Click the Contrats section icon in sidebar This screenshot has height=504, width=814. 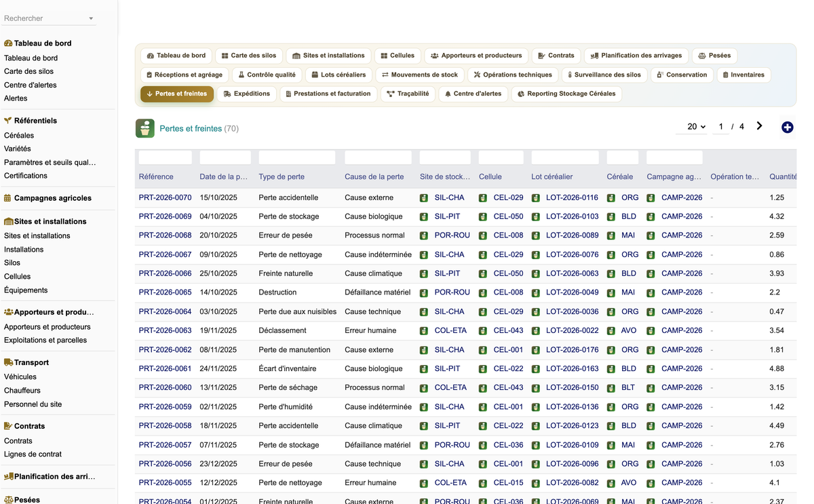8,426
